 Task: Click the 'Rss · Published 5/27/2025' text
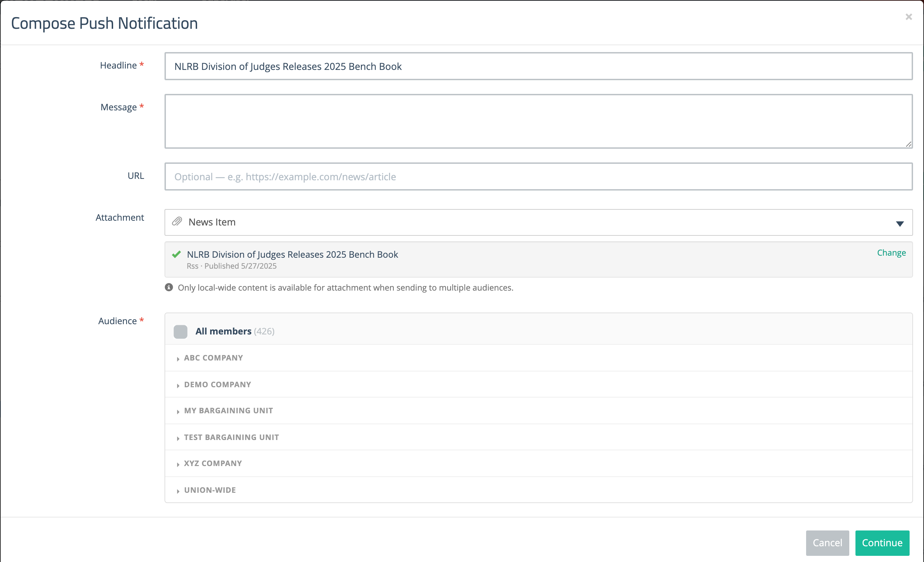[232, 266]
